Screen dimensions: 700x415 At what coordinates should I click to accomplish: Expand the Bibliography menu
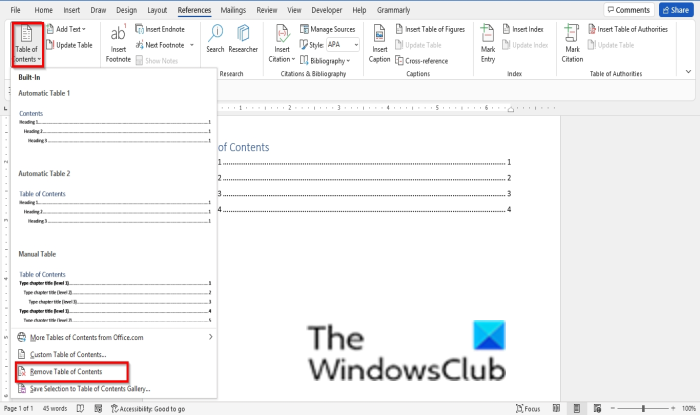[x=325, y=61]
